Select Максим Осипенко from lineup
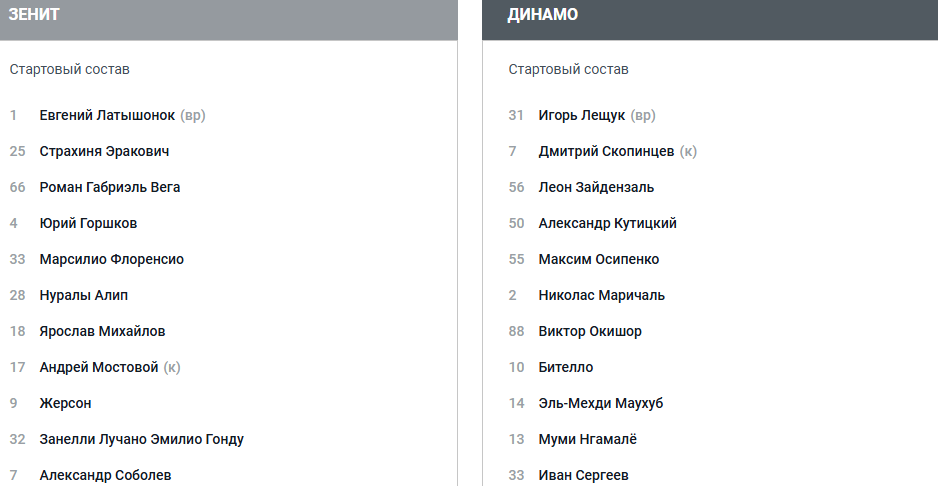 598,259
